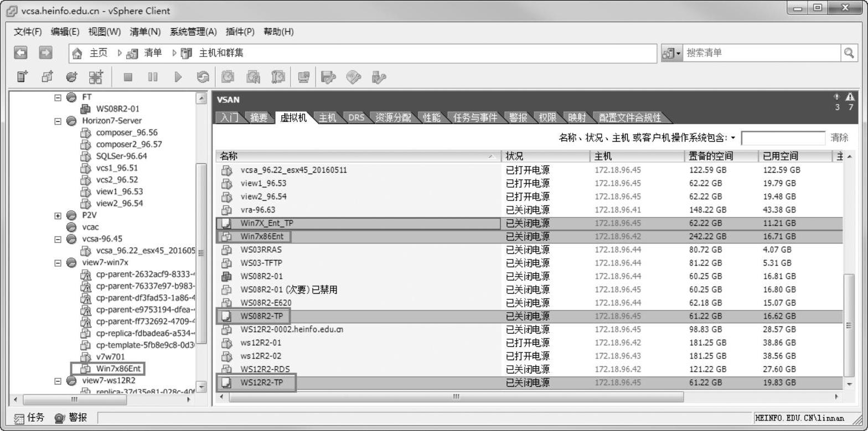868x431 pixels.
Task: Select the WS08R2-TP row in VM list
Action: (x=529, y=316)
